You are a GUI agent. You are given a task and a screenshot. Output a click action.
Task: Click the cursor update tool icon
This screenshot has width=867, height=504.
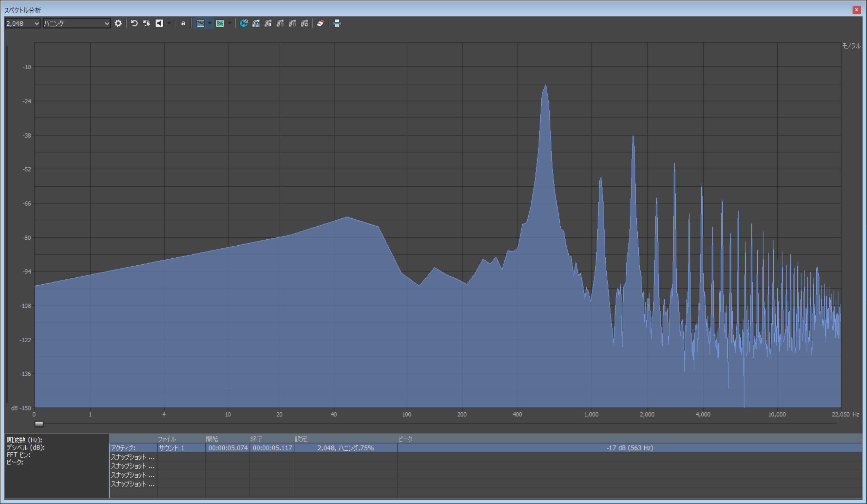coord(147,24)
